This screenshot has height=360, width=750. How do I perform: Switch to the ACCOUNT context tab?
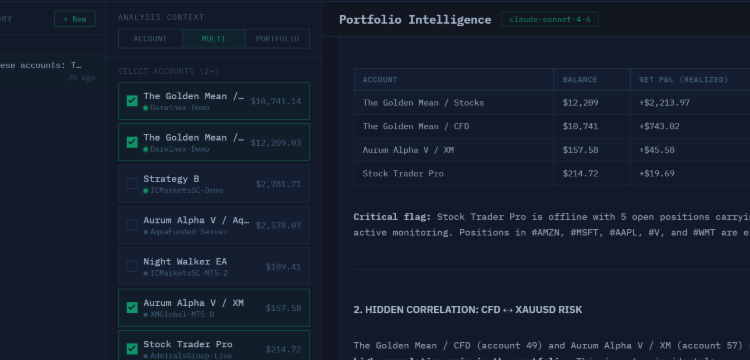tap(150, 39)
